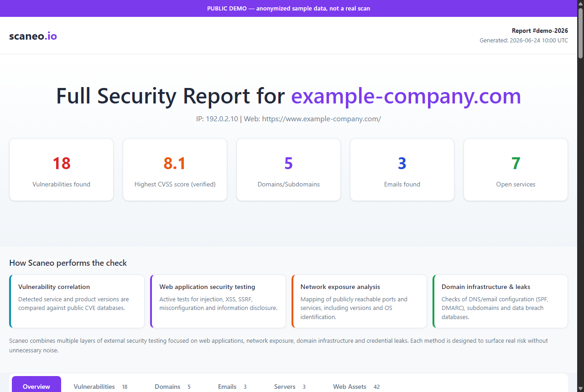Click the scroll down arrow of scrollbar

point(580,388)
